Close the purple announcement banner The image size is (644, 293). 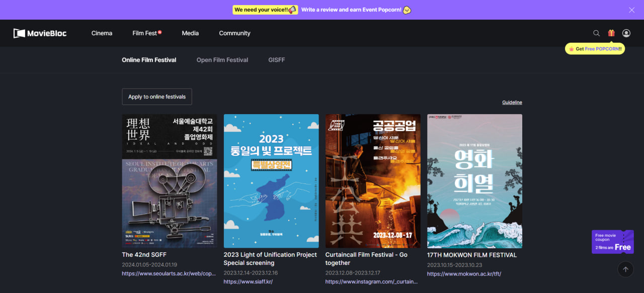click(x=632, y=10)
